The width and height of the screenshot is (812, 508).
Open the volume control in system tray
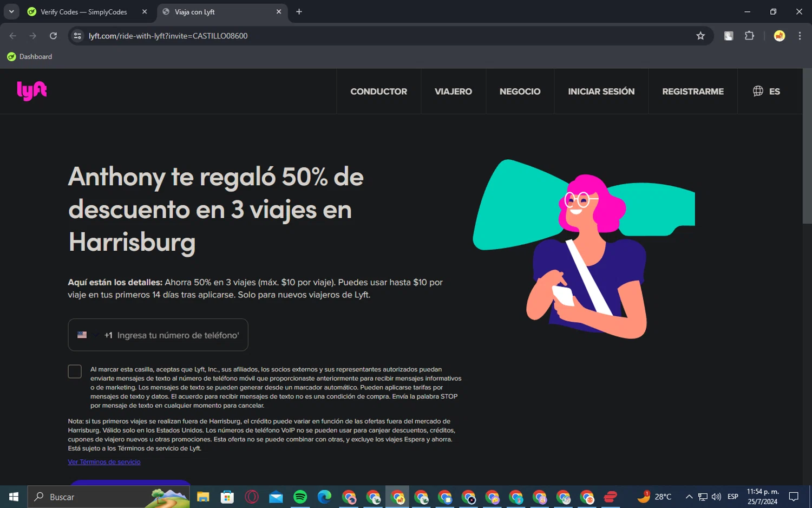point(716,497)
